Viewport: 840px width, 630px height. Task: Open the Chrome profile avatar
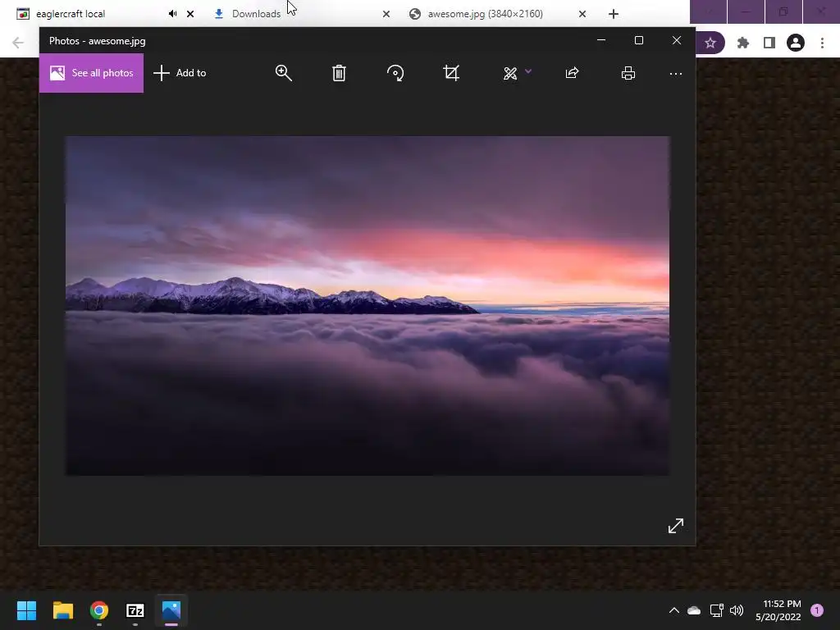point(796,43)
